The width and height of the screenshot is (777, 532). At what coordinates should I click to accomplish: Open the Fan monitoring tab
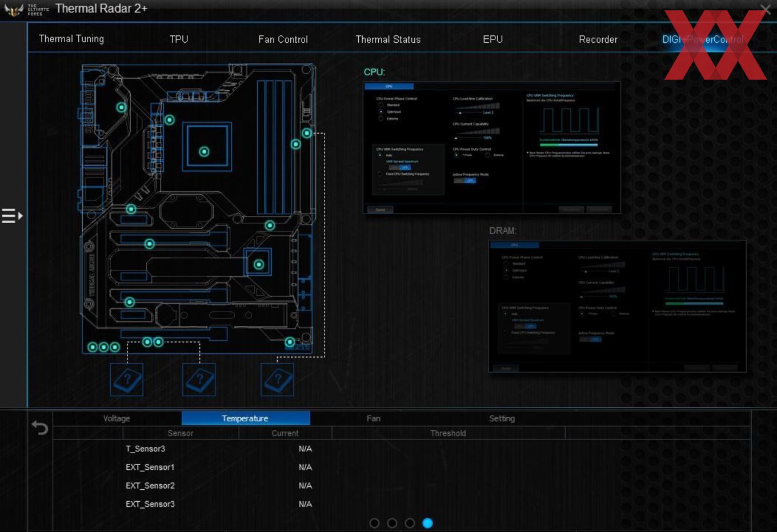coord(373,418)
